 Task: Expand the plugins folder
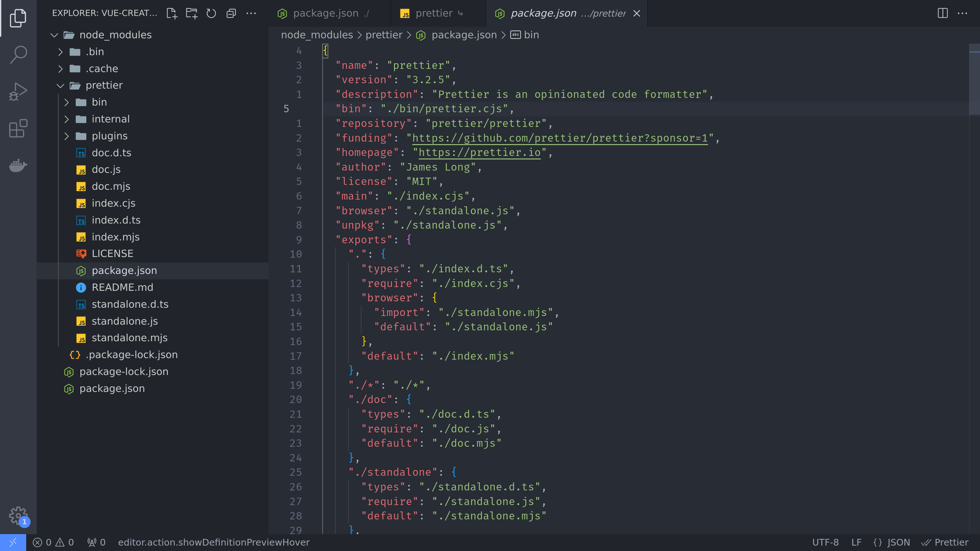tap(67, 136)
